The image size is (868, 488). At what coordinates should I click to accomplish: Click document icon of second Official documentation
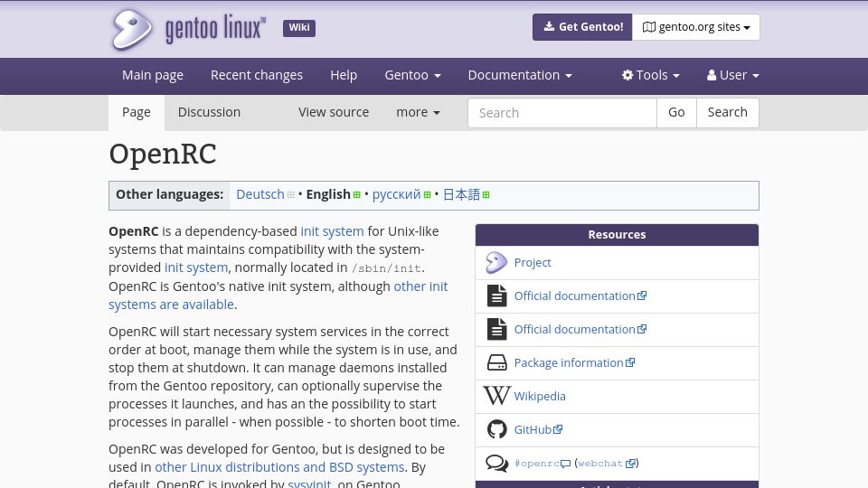496,329
